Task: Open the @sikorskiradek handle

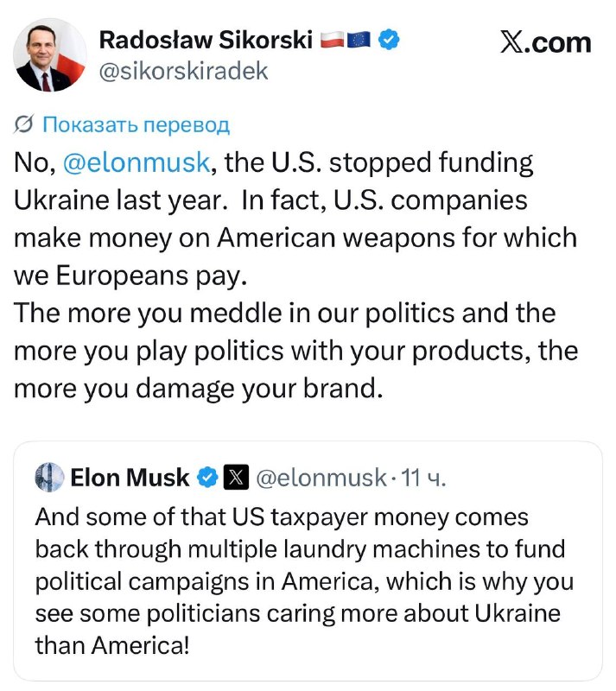Action: pos(183,71)
